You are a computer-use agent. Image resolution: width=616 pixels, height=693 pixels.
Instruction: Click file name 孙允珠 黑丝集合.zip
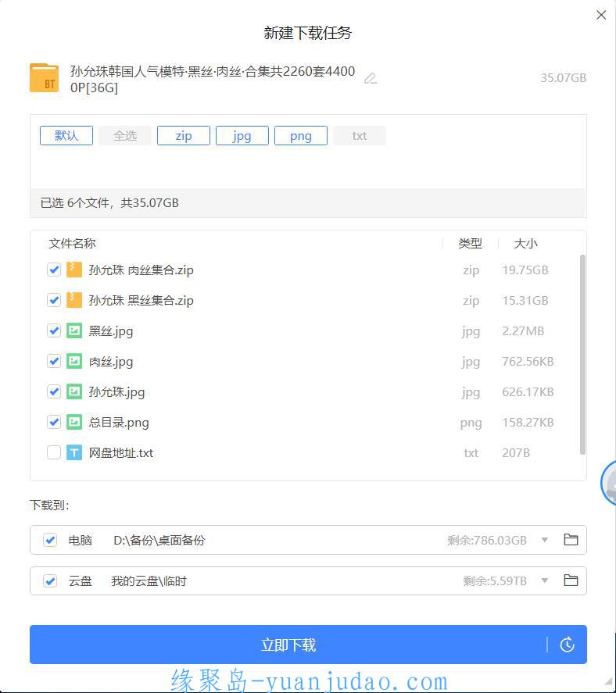tap(141, 301)
